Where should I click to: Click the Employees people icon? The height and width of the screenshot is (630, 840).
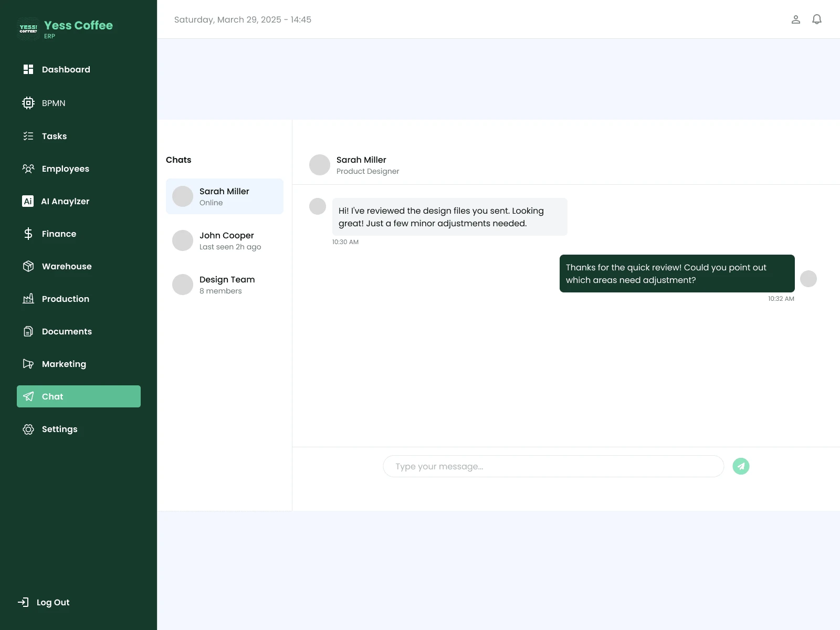28,169
